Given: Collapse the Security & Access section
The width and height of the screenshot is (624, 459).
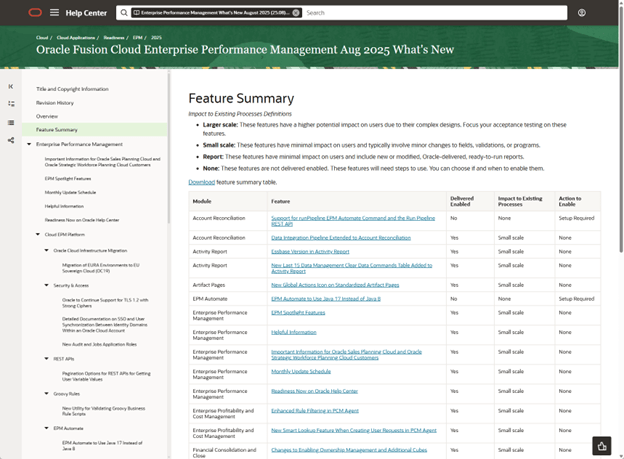Looking at the screenshot, I should point(47,285).
